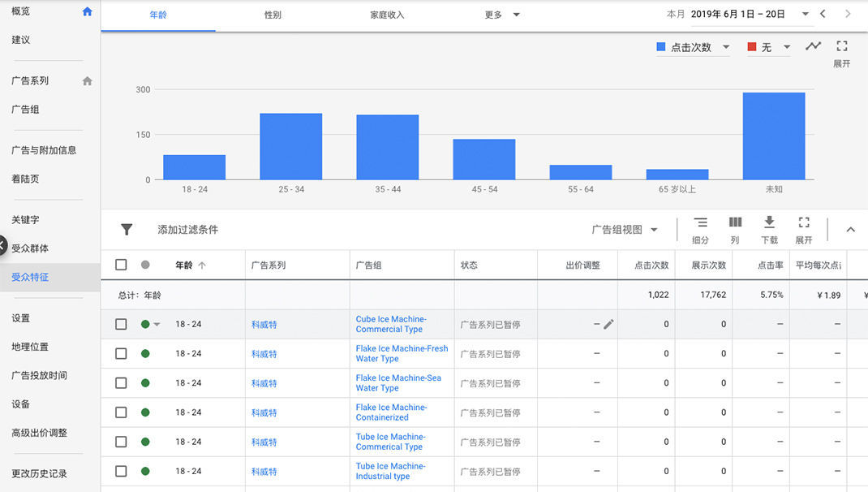Click the 下载 download icon

pyautogui.click(x=769, y=222)
